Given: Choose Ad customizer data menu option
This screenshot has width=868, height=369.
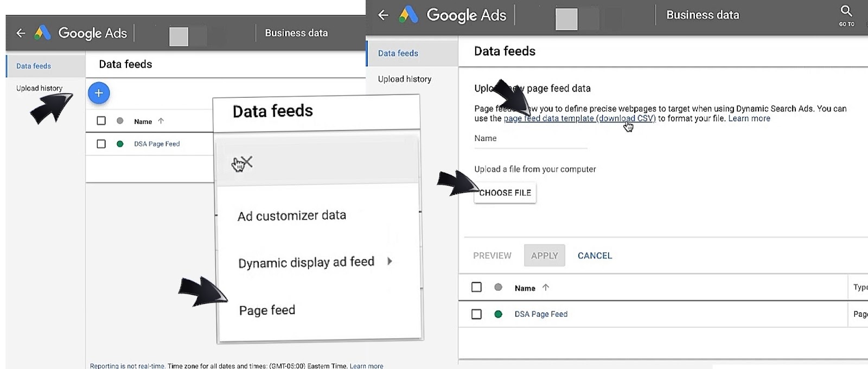Looking at the screenshot, I should (x=291, y=216).
